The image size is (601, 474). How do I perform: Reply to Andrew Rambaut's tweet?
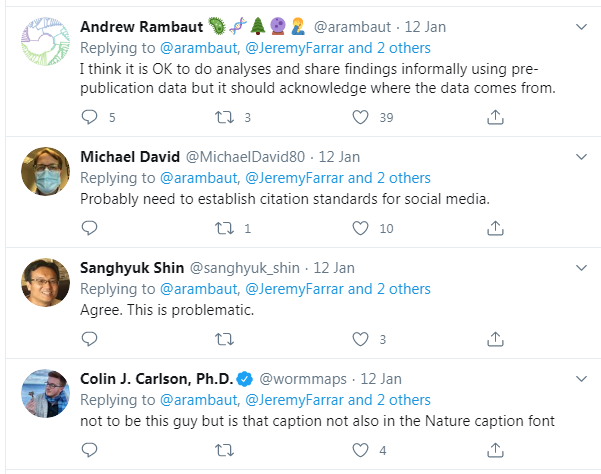[89, 118]
